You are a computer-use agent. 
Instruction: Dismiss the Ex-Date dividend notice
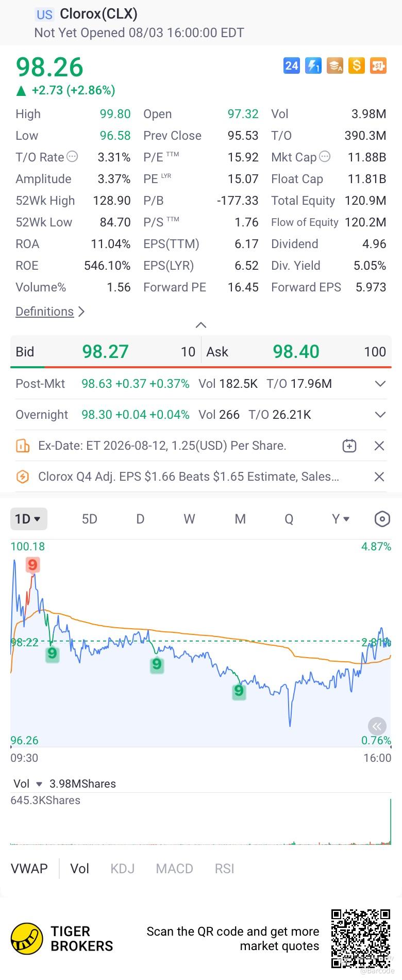point(379,446)
